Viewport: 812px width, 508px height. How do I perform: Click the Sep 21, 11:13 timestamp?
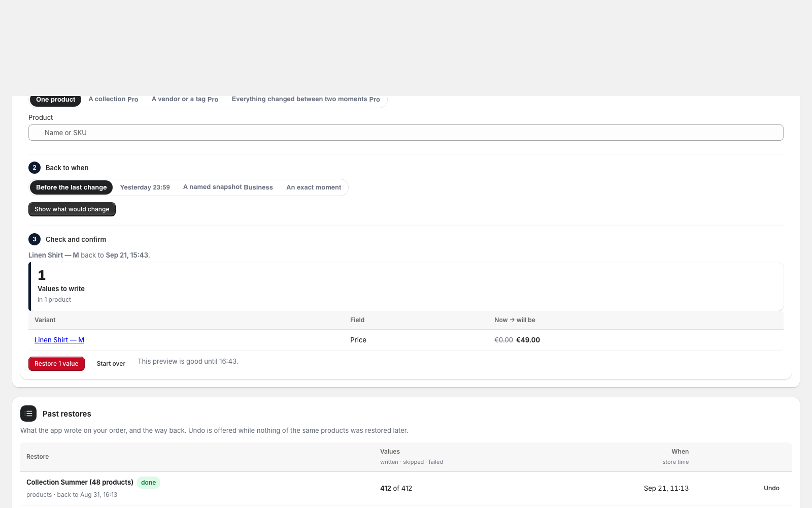(x=666, y=488)
